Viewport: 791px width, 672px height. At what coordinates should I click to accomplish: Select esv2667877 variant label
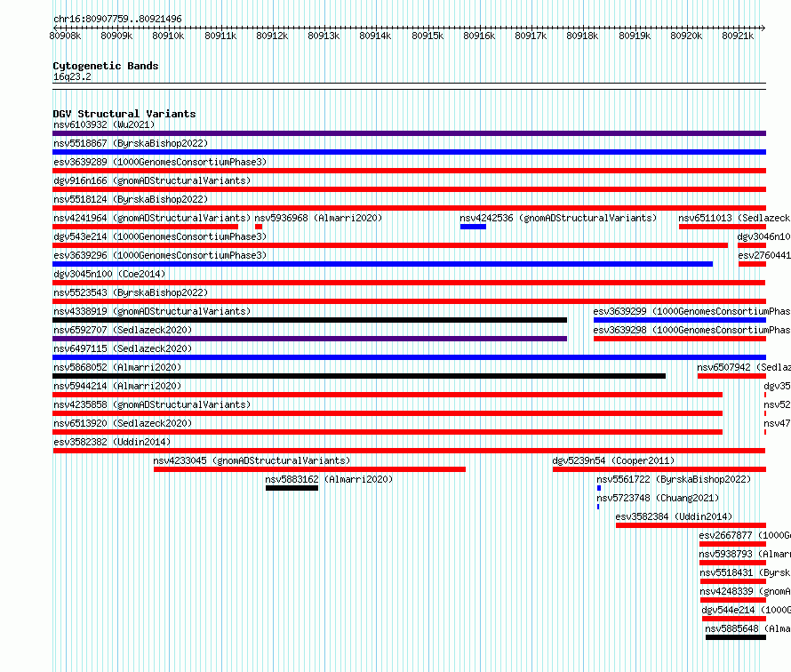(x=745, y=535)
